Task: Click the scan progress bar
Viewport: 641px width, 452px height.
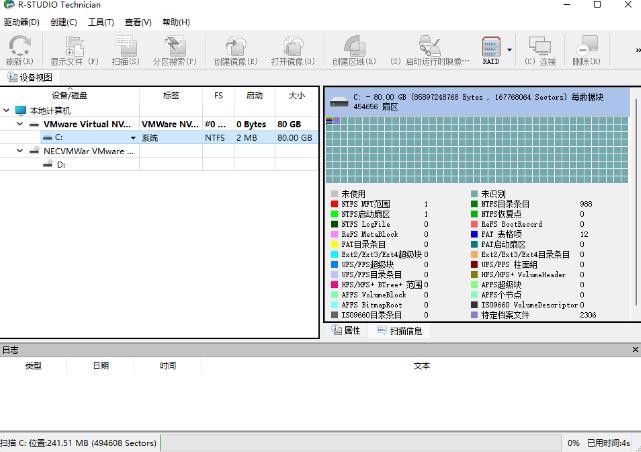Action: tap(361, 443)
